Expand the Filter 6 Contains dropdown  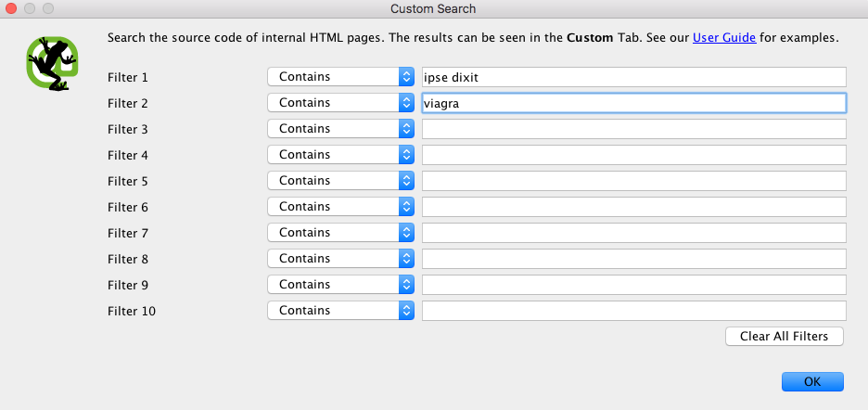point(340,207)
